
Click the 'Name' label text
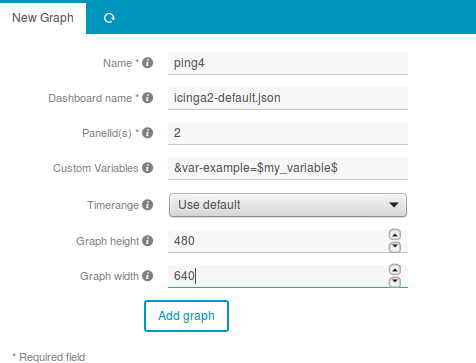click(x=117, y=63)
